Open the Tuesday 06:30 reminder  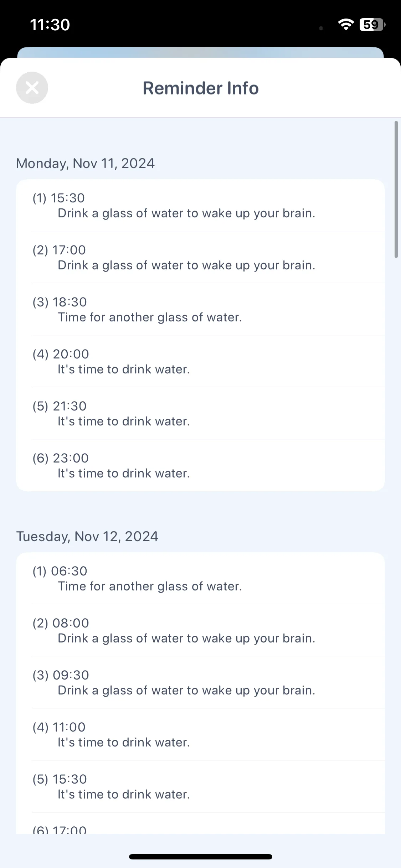point(200,578)
